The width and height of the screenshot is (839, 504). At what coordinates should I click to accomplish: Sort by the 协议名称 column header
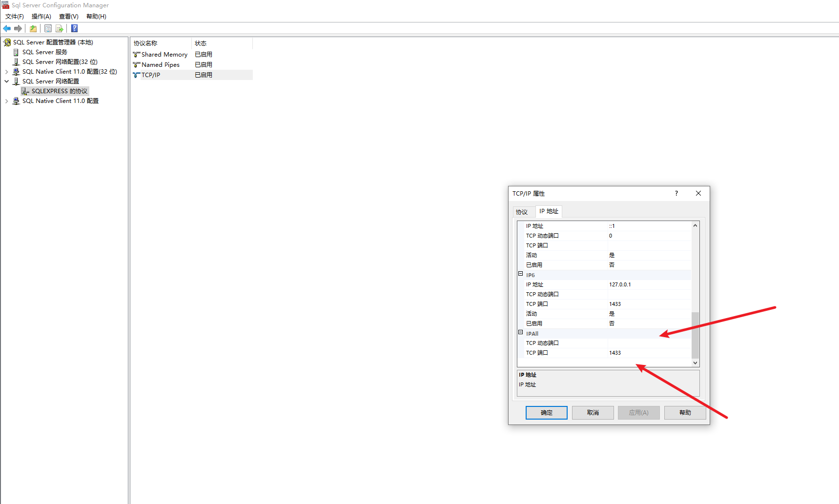[161, 43]
